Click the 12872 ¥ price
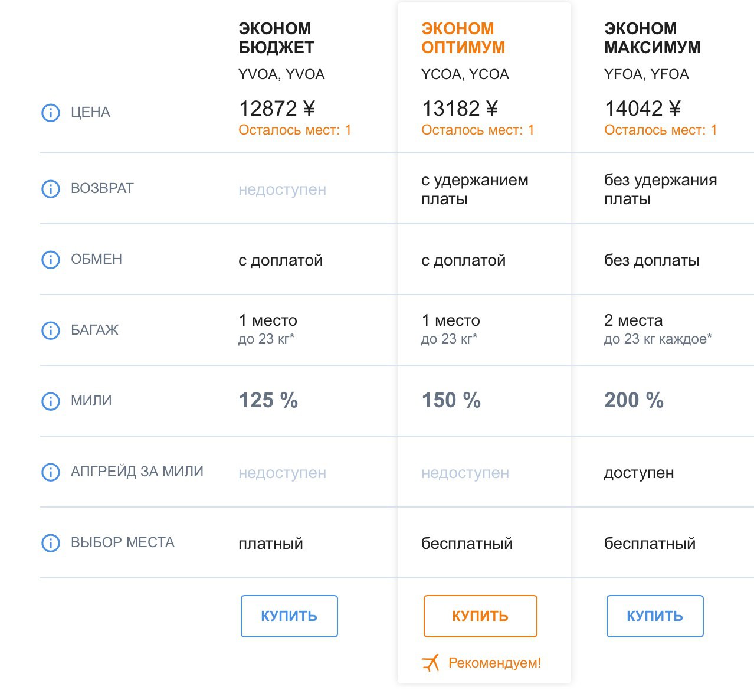The height and width of the screenshot is (700, 754). (277, 109)
